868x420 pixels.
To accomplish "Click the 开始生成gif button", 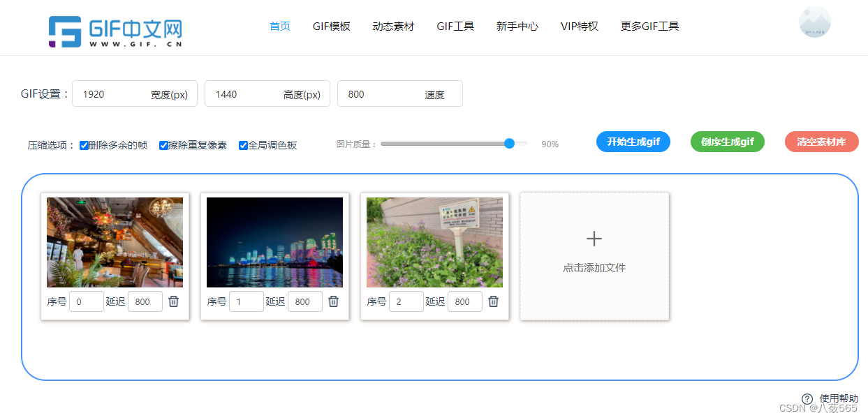I will coord(633,142).
